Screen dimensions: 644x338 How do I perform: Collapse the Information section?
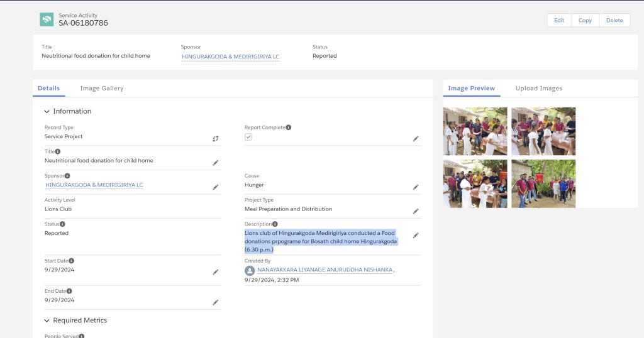point(47,111)
